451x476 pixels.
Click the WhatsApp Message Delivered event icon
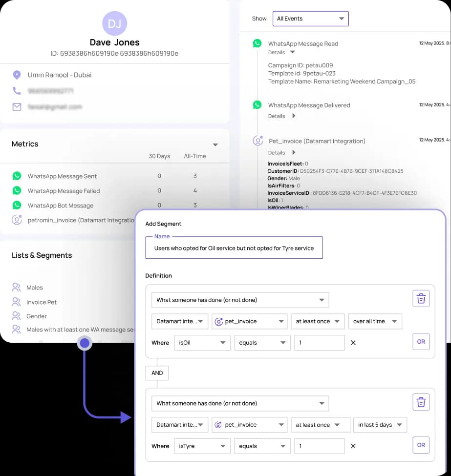257,105
